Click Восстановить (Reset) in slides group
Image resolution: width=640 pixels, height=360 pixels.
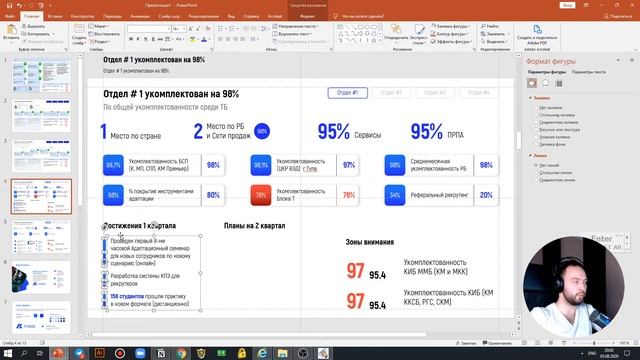click(x=104, y=34)
